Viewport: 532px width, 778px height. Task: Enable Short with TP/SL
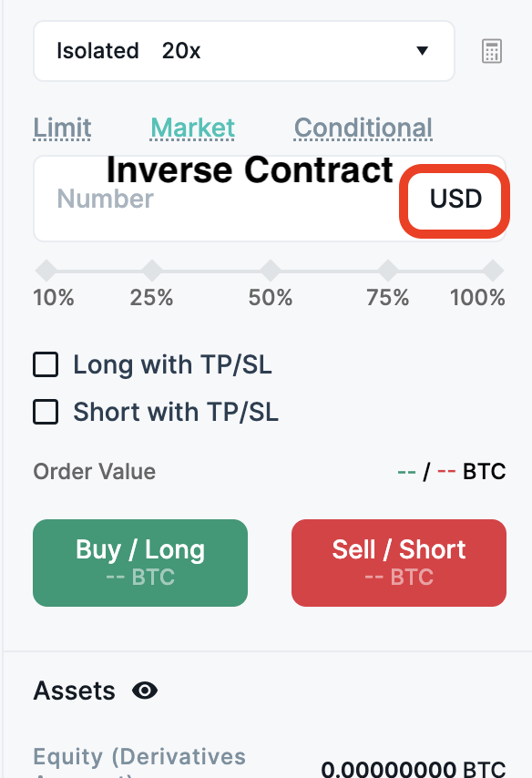point(46,412)
